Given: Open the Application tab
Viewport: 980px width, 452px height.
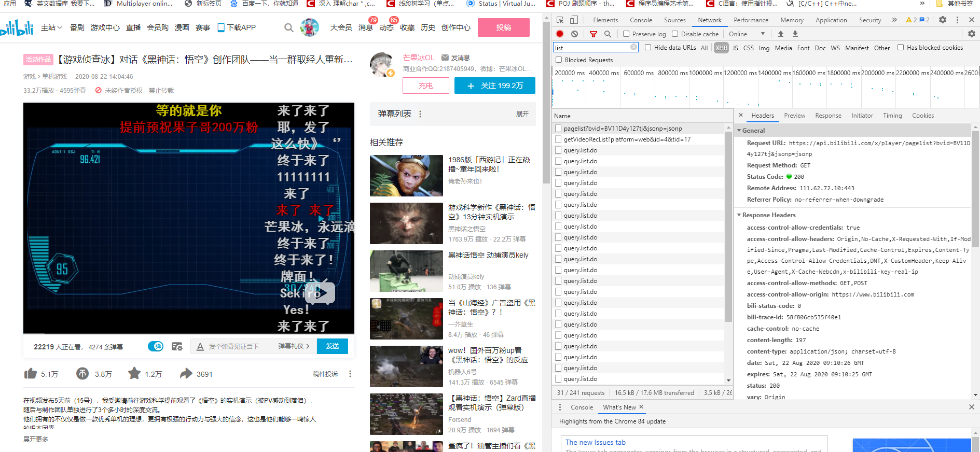Looking at the screenshot, I should pos(831,20).
